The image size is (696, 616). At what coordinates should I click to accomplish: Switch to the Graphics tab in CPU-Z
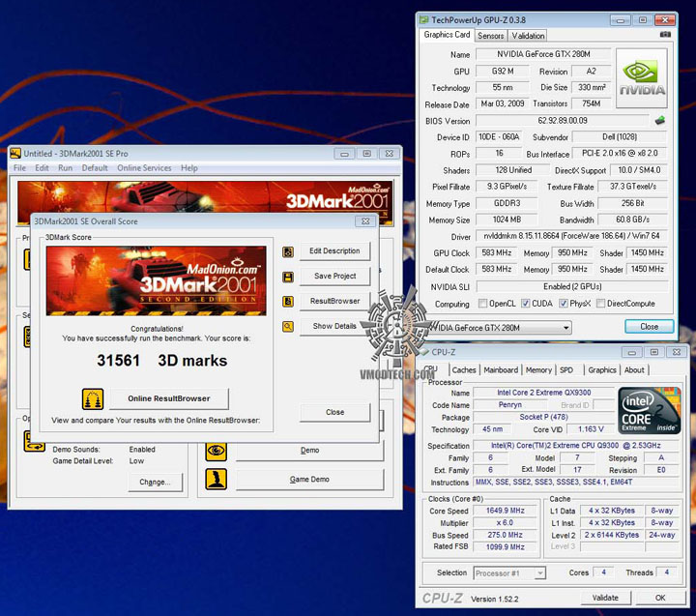pyautogui.click(x=602, y=370)
